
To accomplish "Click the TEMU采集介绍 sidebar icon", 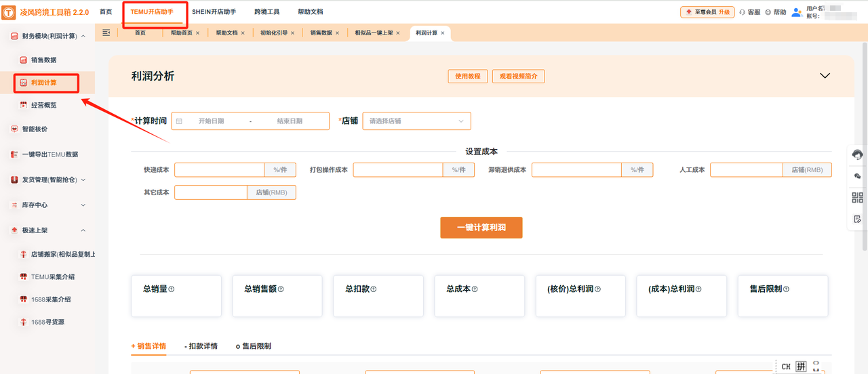I will point(23,276).
